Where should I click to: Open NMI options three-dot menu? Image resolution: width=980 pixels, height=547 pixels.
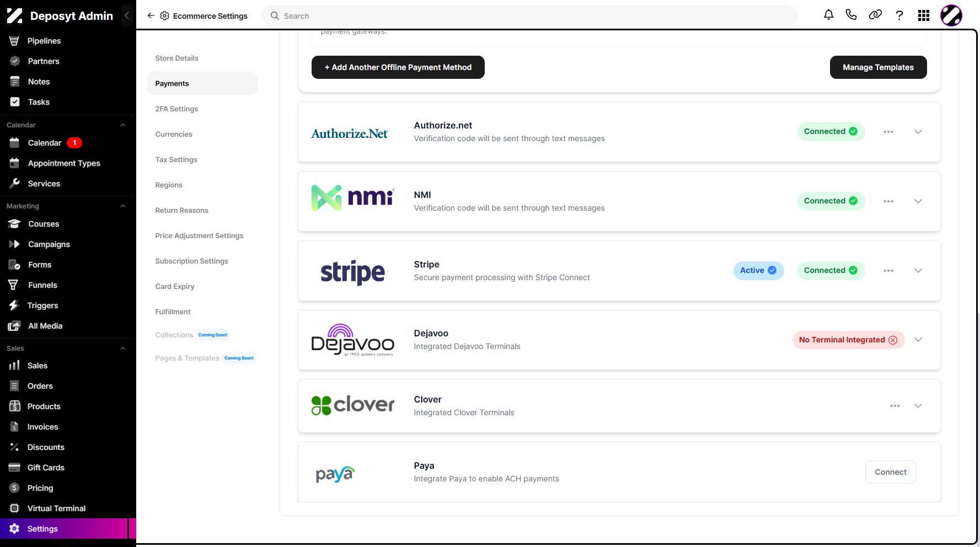coord(888,201)
